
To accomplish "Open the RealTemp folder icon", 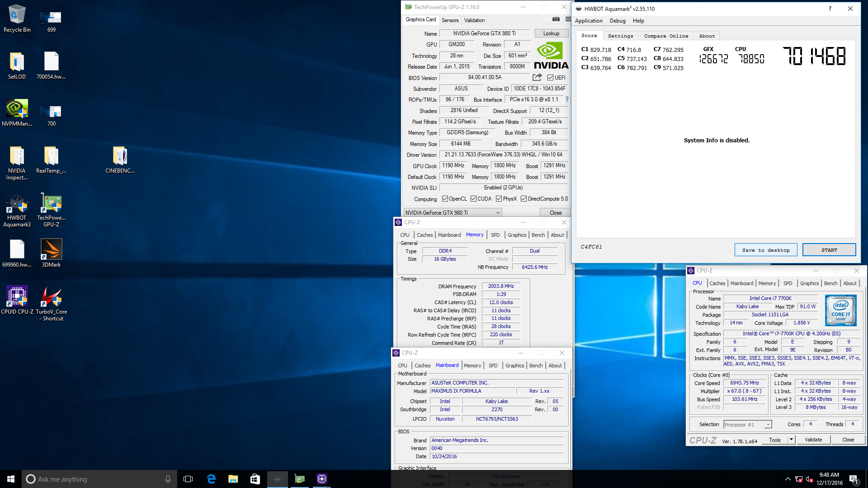I will 51,160.
